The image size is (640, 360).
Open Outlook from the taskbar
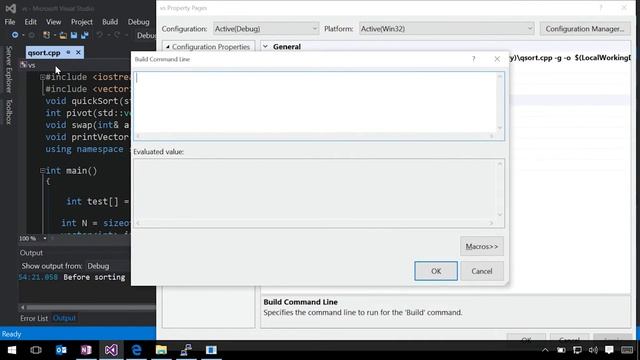(x=61, y=350)
